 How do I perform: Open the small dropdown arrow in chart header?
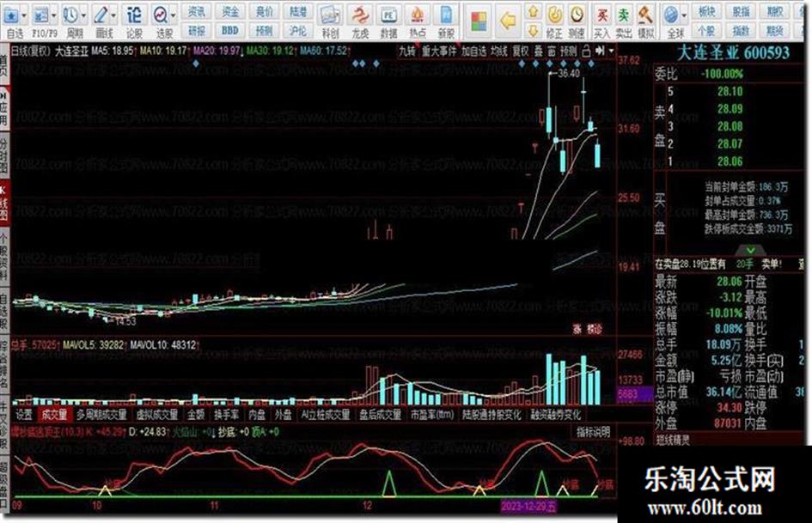(612, 51)
